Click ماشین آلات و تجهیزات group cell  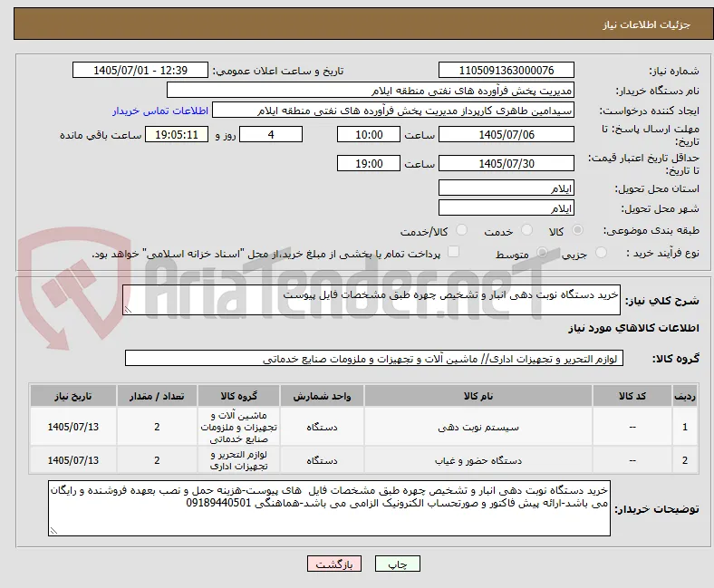point(238,427)
